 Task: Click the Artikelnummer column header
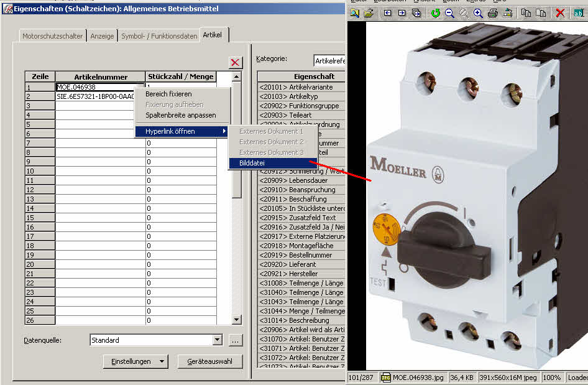(101, 77)
